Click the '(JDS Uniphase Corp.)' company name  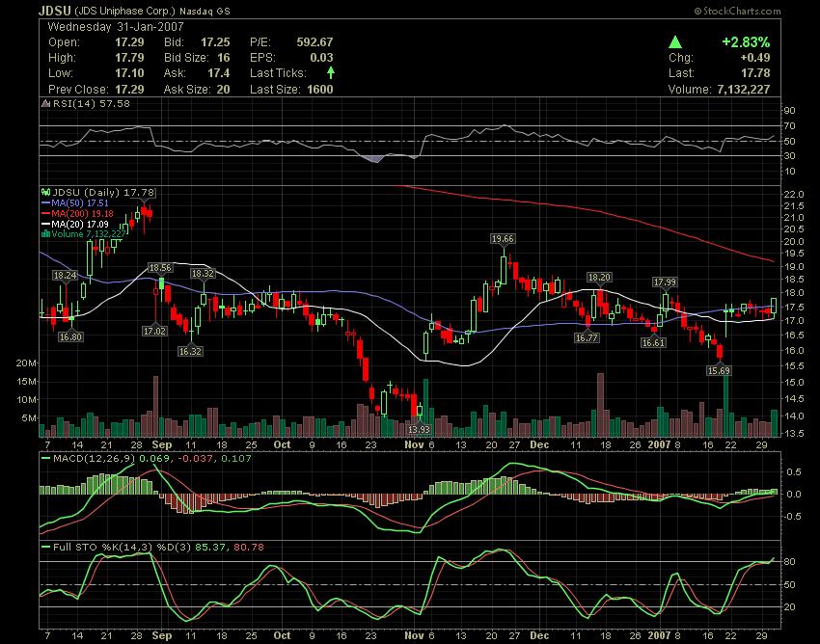125,11
